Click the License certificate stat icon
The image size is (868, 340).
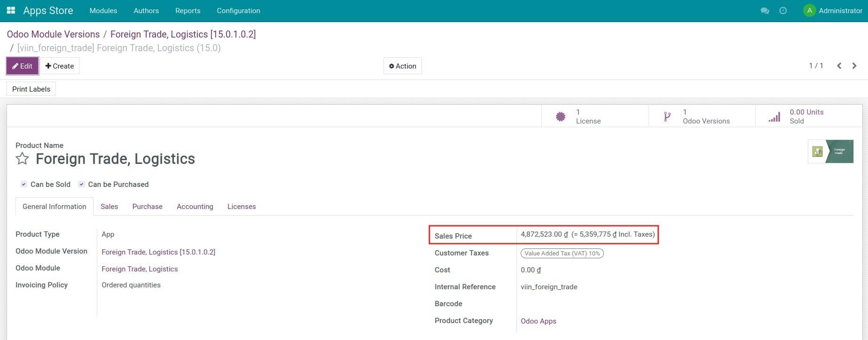point(560,116)
